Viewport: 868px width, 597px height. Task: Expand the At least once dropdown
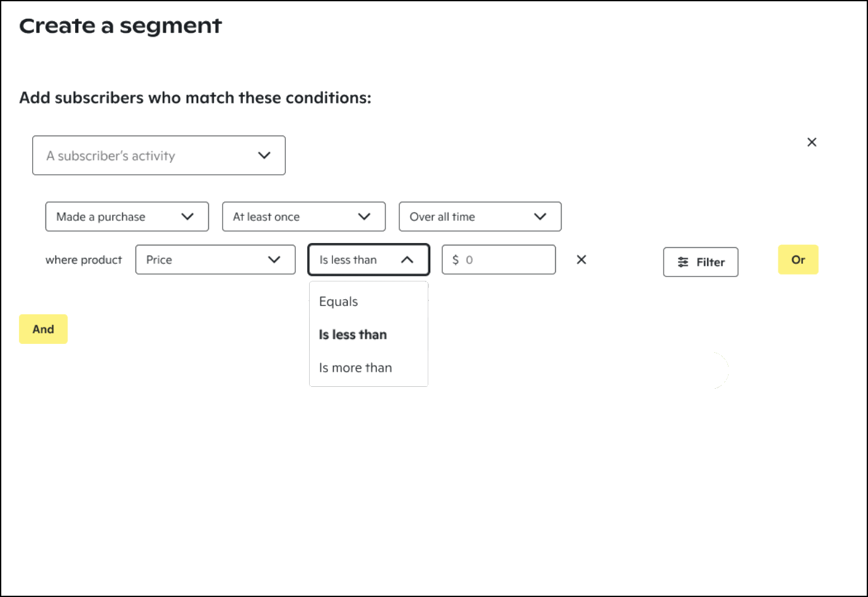coord(303,216)
